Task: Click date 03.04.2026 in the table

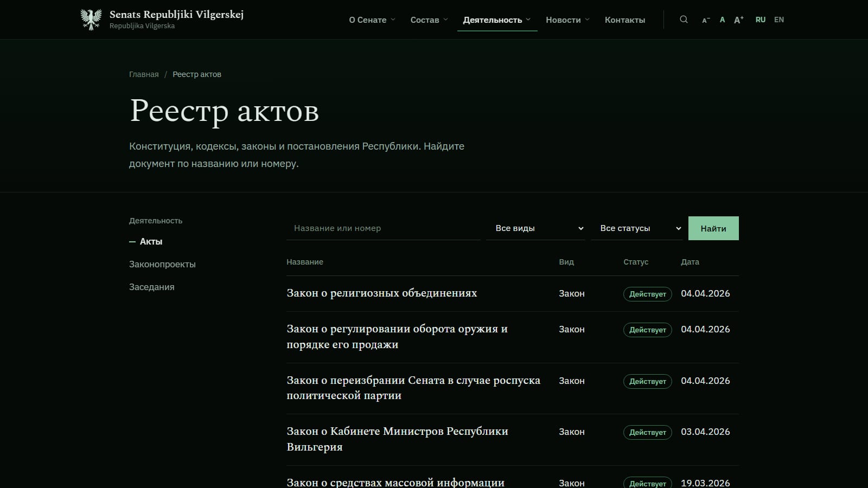Action: [705, 432]
